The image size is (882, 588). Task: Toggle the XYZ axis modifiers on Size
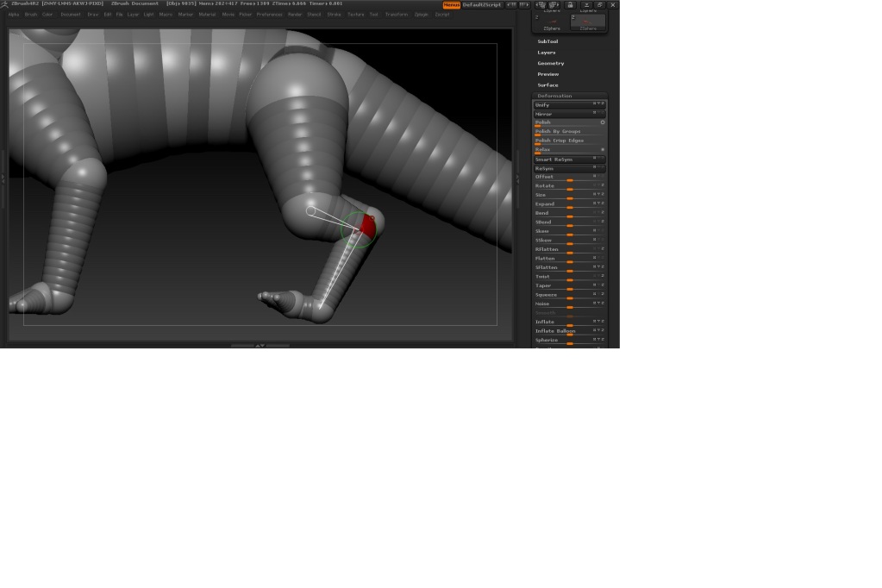coord(598,194)
